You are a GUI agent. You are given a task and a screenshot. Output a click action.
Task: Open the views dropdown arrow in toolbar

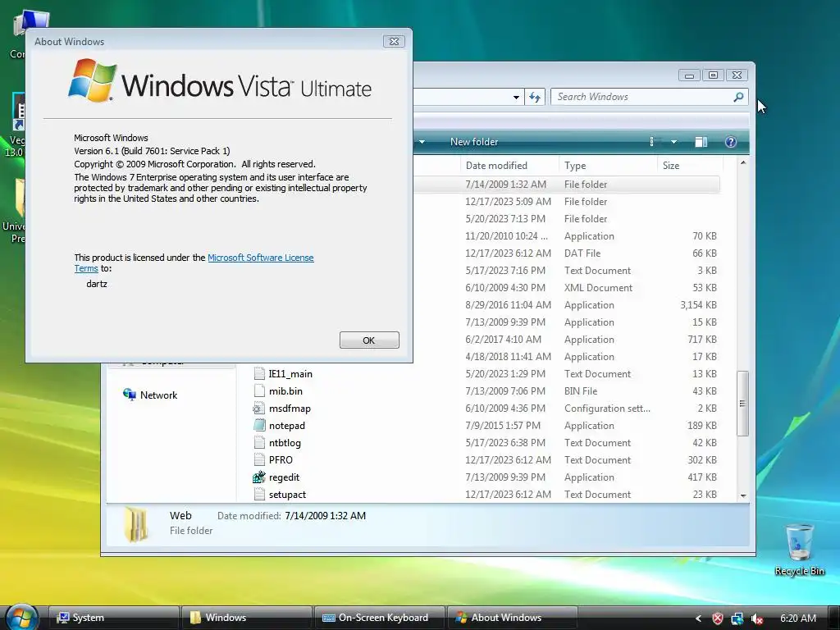point(674,142)
